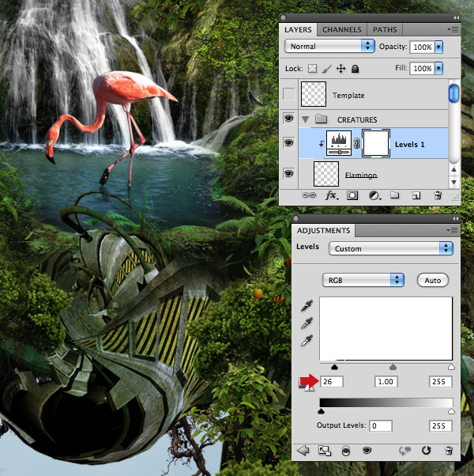
Task: Collapse Layers panel with double-arrow icon
Action: 456,18
